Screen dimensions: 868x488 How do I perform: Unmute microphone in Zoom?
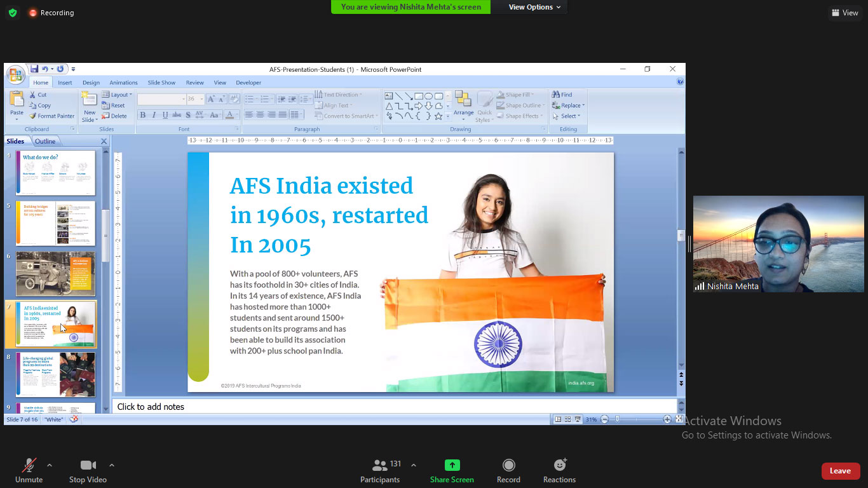29,471
